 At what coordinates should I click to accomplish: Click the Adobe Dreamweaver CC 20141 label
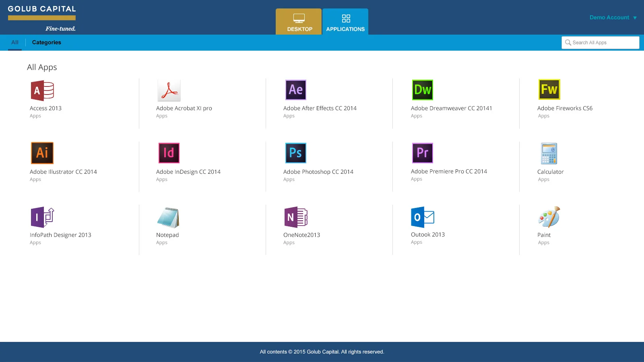pos(451,108)
